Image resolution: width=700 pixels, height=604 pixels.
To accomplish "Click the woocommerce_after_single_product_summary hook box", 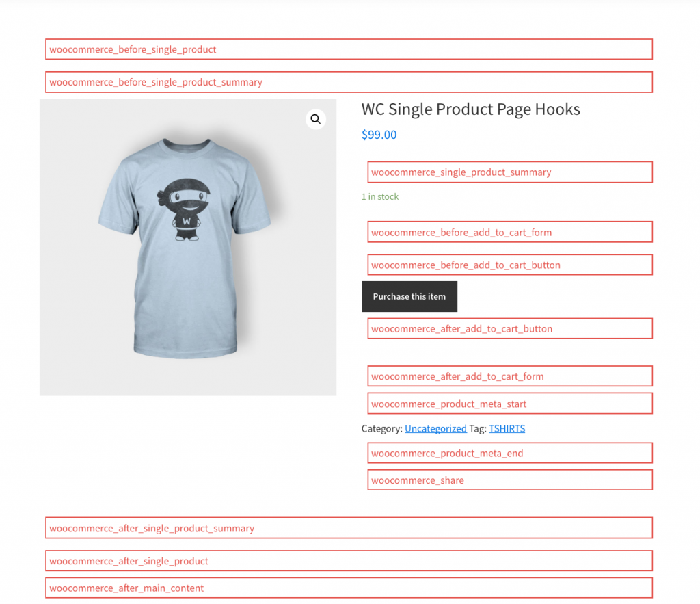I will point(349,528).
